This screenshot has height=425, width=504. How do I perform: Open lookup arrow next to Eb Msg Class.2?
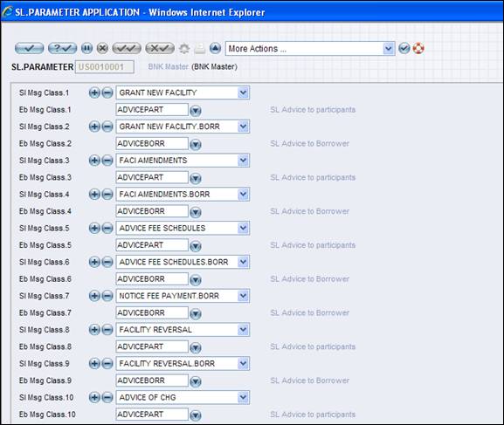pyautogui.click(x=196, y=145)
